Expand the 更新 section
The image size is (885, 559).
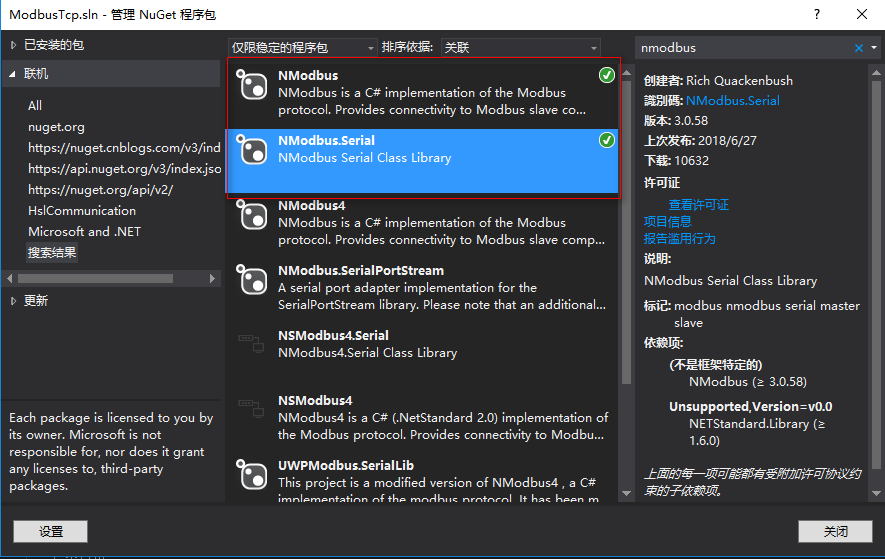click(x=14, y=301)
